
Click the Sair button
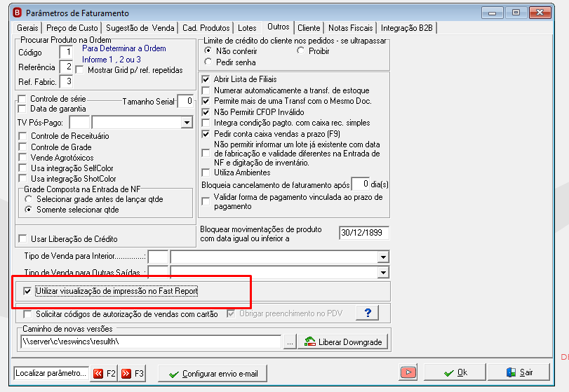[x=519, y=372]
